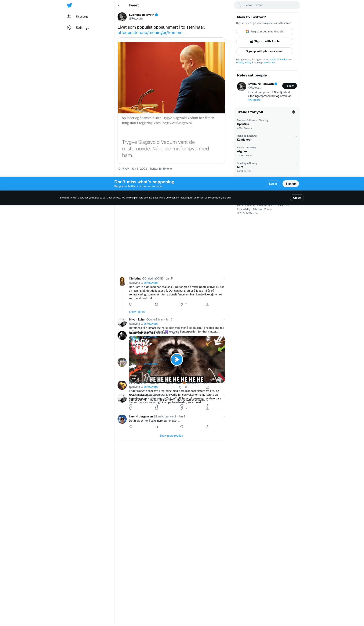Image resolution: width=364 pixels, height=626 pixels.
Task: Play the raccoon GIF
Action: click(177, 360)
